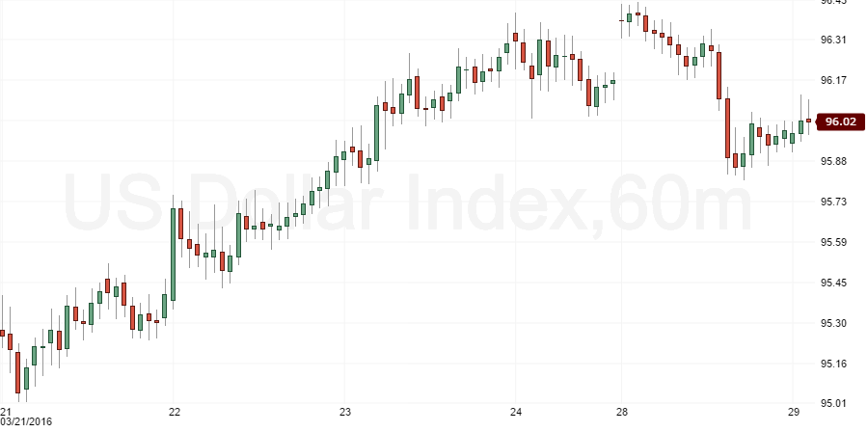This screenshot has width=868, height=432.
Task: Click the 95.88 price axis label
Action: pyautogui.click(x=833, y=160)
